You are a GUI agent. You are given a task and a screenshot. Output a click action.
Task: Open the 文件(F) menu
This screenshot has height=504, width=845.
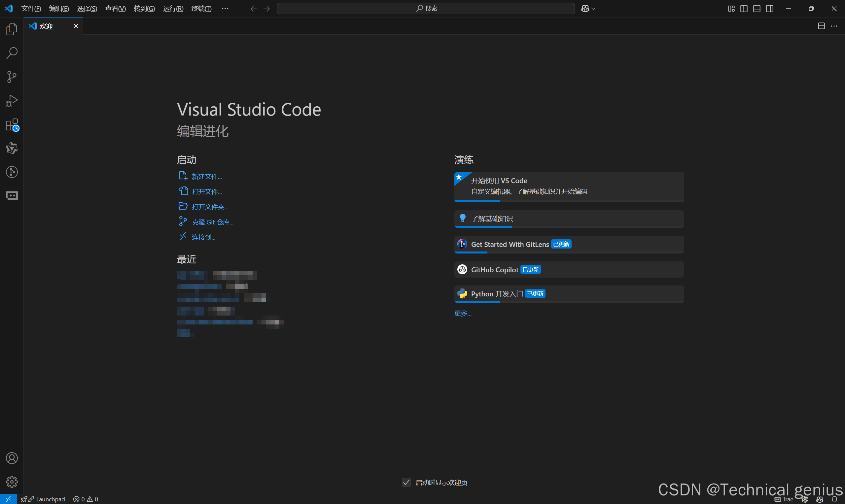tap(31, 9)
